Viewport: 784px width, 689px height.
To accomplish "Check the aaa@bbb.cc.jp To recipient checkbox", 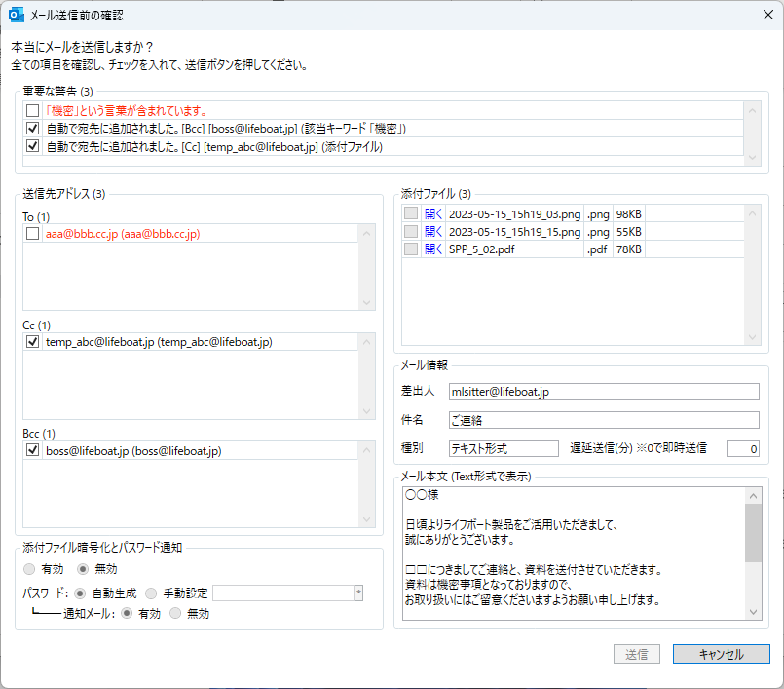I will point(33,235).
